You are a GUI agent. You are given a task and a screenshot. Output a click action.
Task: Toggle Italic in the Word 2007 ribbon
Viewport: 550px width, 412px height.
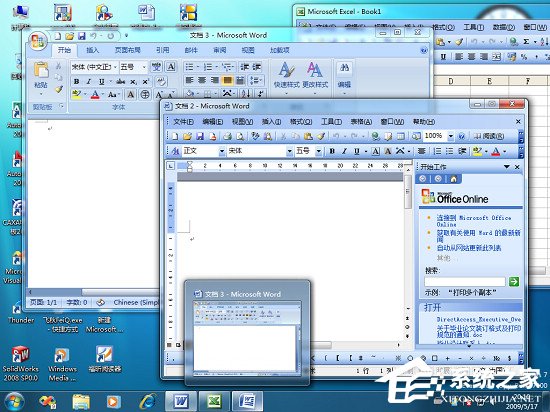click(x=88, y=82)
